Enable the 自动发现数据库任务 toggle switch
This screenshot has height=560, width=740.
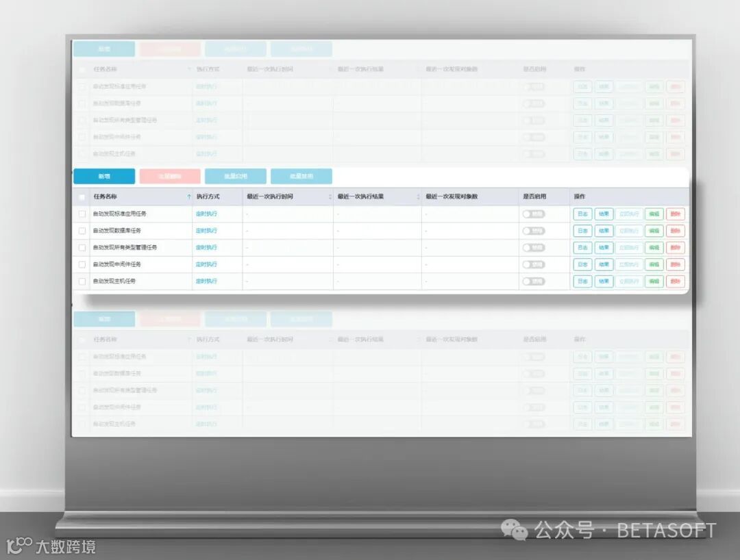pyautogui.click(x=534, y=231)
